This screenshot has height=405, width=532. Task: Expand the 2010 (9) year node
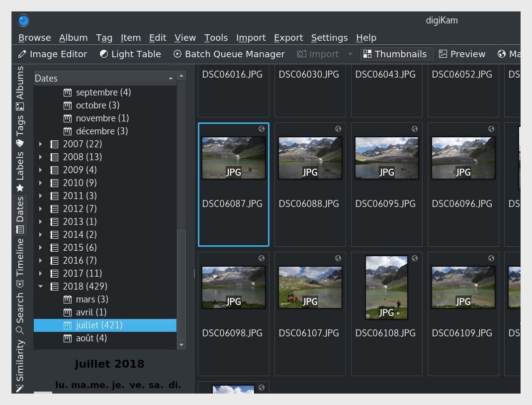(x=40, y=183)
